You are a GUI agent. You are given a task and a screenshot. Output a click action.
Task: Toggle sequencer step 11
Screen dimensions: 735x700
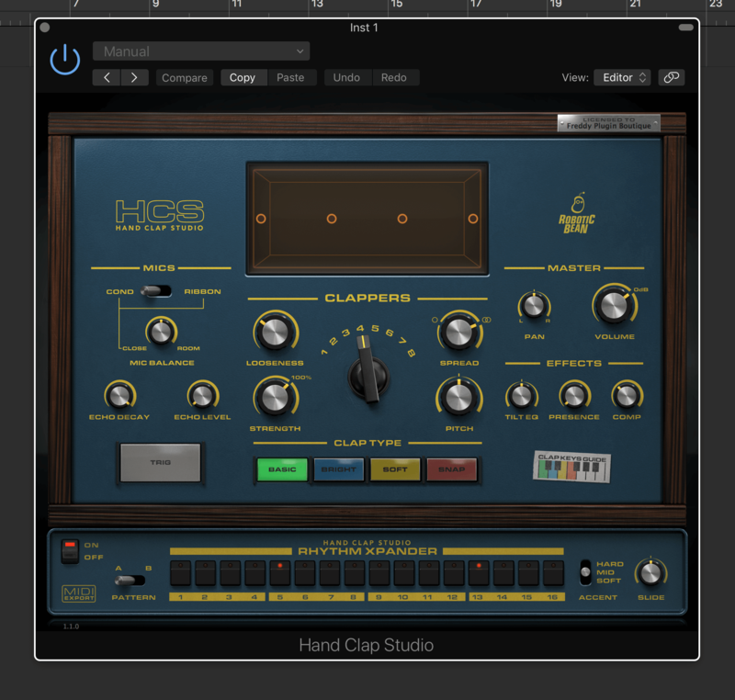(x=429, y=572)
